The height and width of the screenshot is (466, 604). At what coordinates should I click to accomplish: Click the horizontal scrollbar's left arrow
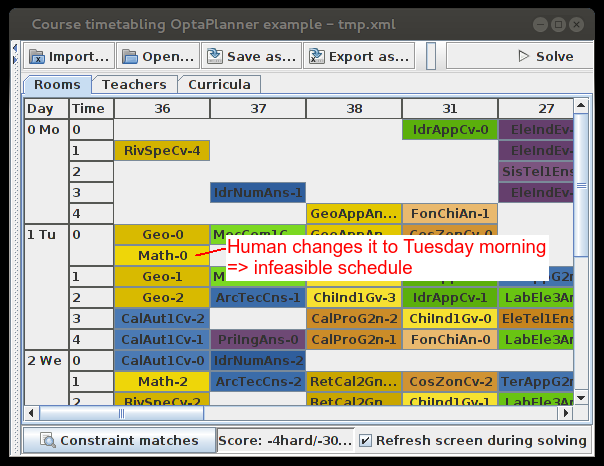coord(32,413)
